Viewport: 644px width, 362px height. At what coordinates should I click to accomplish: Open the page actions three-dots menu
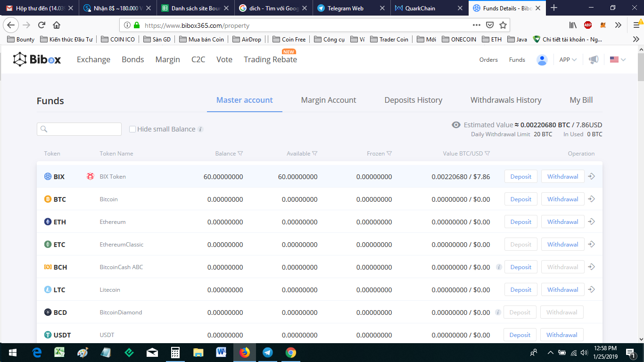coord(477,25)
